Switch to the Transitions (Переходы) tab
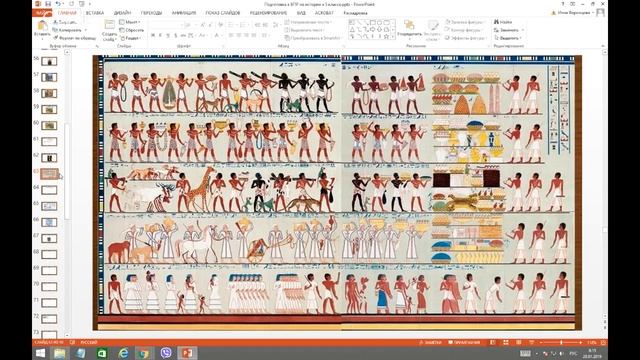The width and height of the screenshot is (640, 360). [x=151, y=13]
